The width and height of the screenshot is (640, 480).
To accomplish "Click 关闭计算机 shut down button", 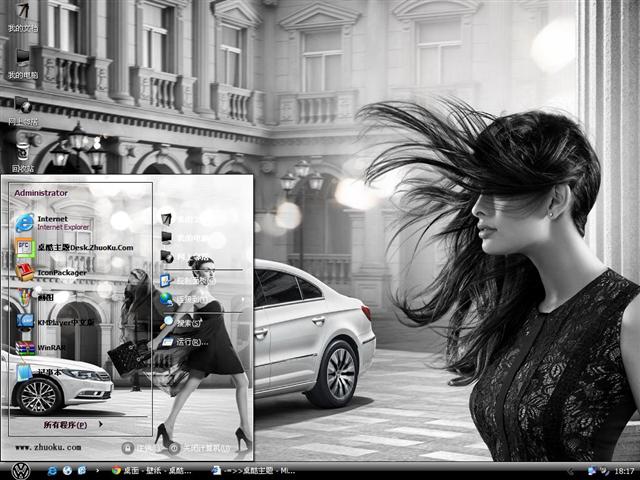I will pyautogui.click(x=200, y=447).
